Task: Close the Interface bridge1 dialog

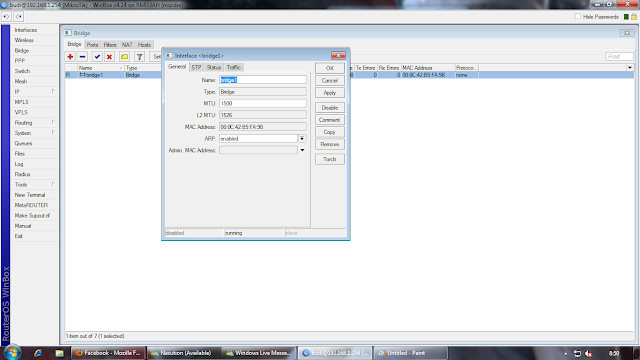Action: pos(338,56)
